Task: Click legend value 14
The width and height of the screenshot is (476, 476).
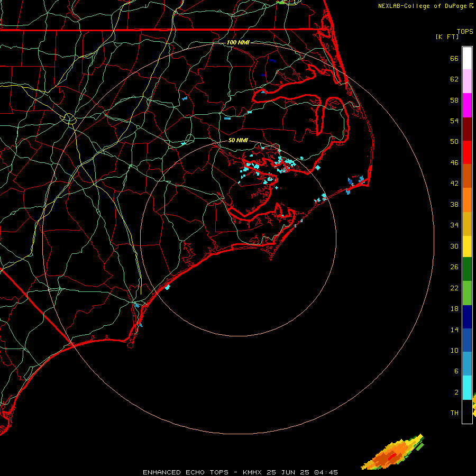Action: pos(454,329)
